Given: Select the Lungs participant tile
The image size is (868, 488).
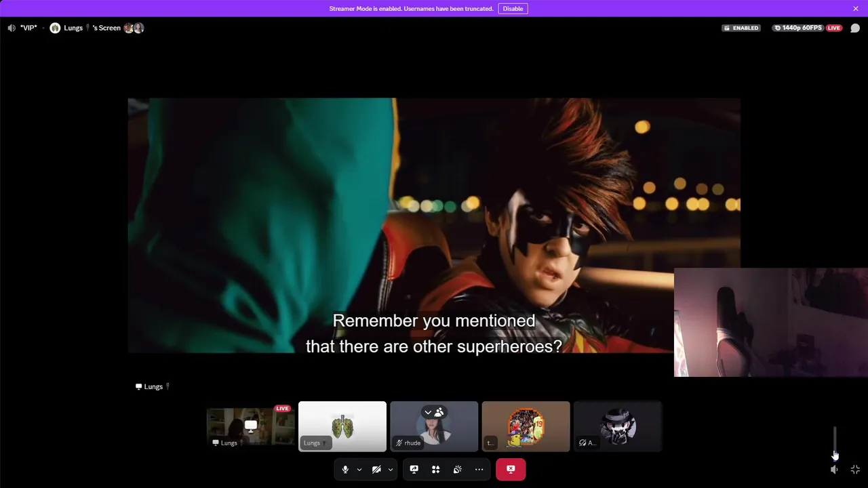Looking at the screenshot, I should tap(342, 426).
